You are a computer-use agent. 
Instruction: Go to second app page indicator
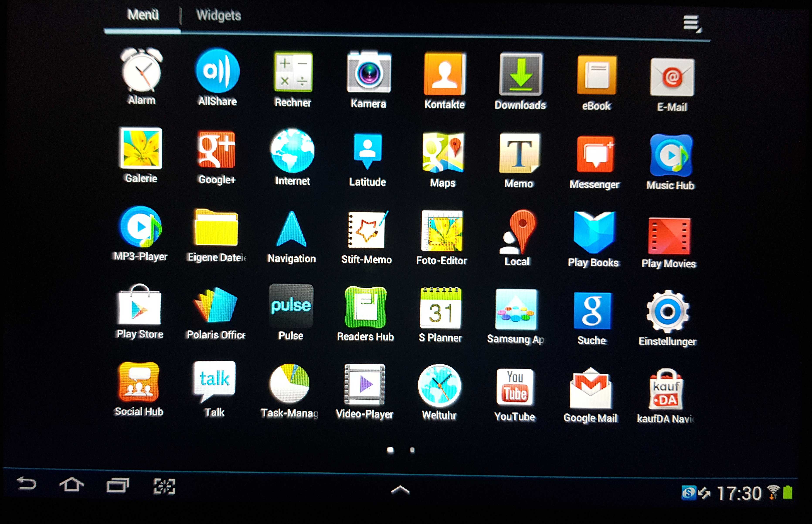pos(412,450)
